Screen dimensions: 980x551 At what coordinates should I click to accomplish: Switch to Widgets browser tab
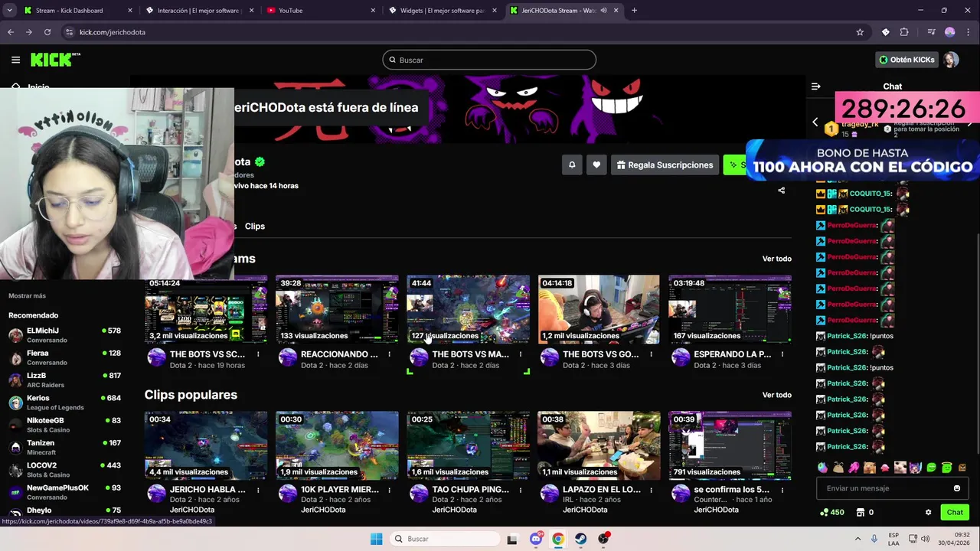(443, 11)
